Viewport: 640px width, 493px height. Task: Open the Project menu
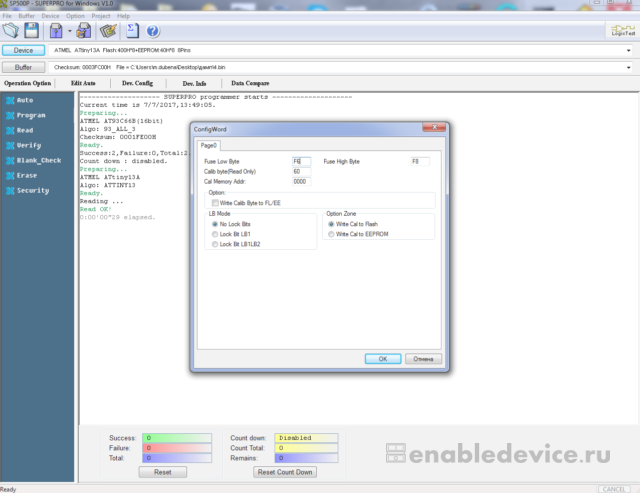click(x=101, y=16)
